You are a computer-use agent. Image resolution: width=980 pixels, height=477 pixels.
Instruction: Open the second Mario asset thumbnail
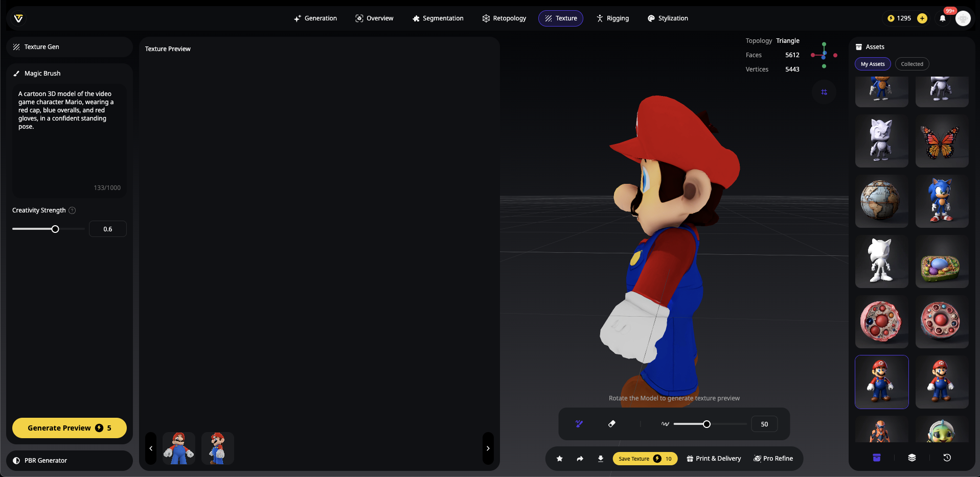[x=942, y=382]
